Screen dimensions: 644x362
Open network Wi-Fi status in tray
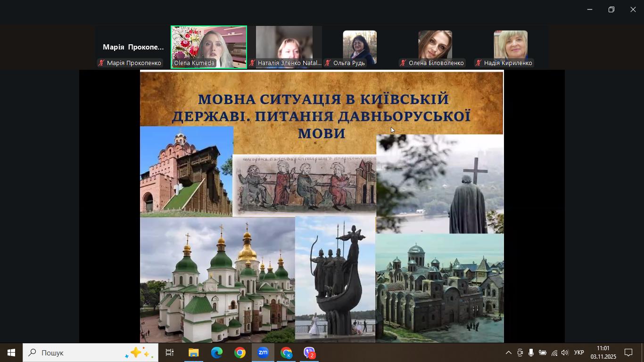(554, 353)
